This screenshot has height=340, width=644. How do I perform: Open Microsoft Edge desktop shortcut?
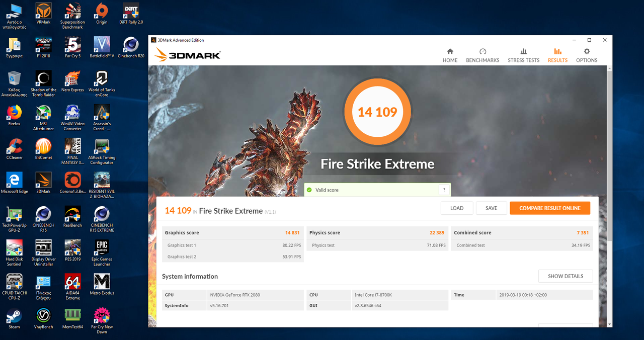[x=14, y=183]
